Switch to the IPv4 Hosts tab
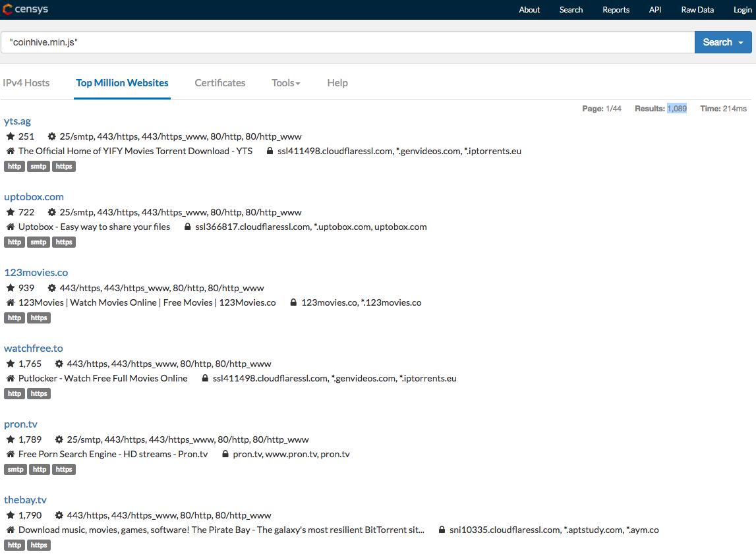Image resolution: width=756 pixels, height=560 pixels. coord(26,83)
